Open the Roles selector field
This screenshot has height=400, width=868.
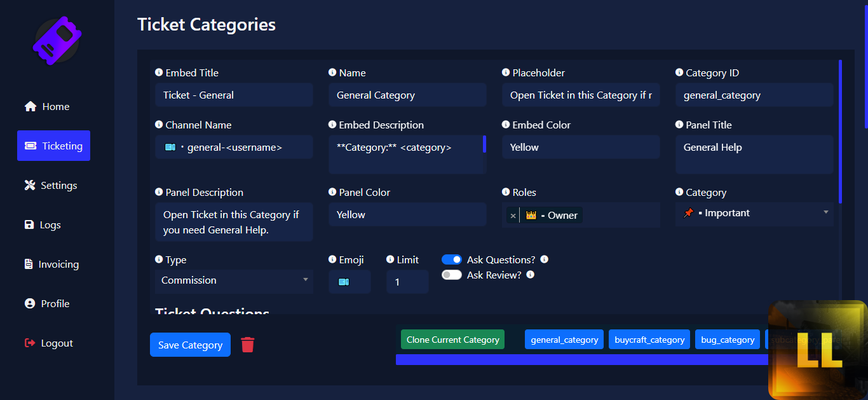coord(620,216)
